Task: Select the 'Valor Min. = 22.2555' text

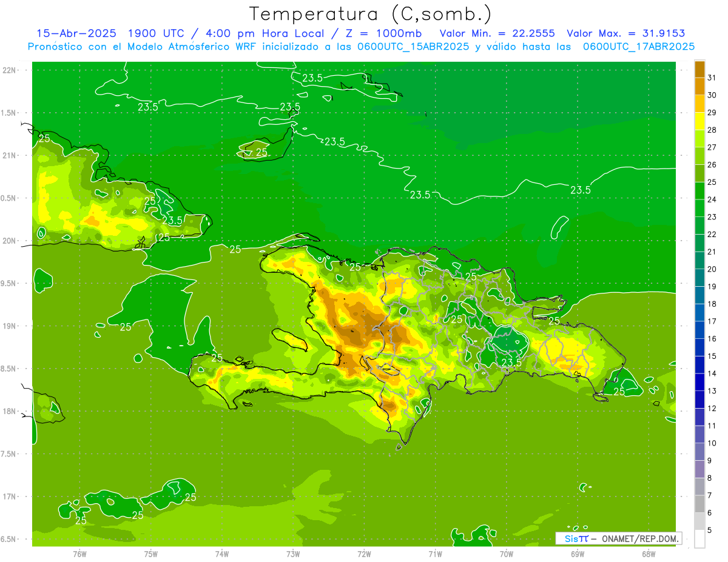Action: (x=497, y=33)
